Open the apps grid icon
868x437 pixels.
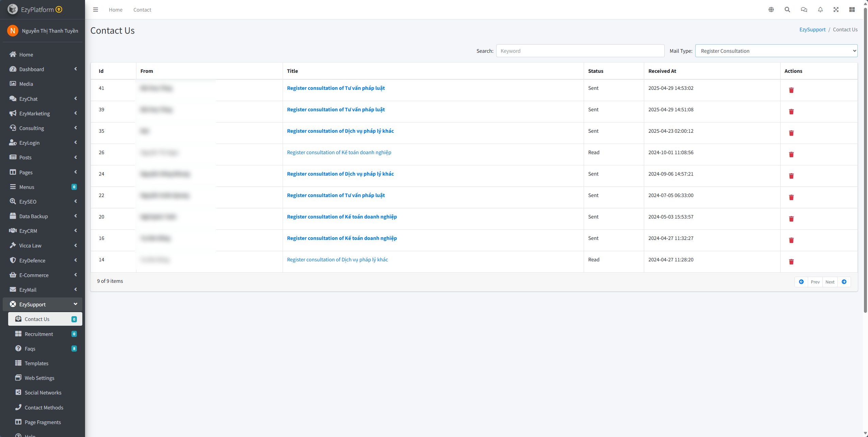pyautogui.click(x=852, y=10)
